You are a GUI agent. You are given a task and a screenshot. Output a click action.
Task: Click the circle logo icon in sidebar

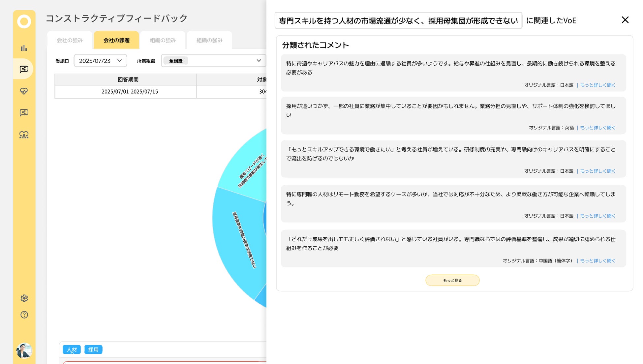pos(24,22)
